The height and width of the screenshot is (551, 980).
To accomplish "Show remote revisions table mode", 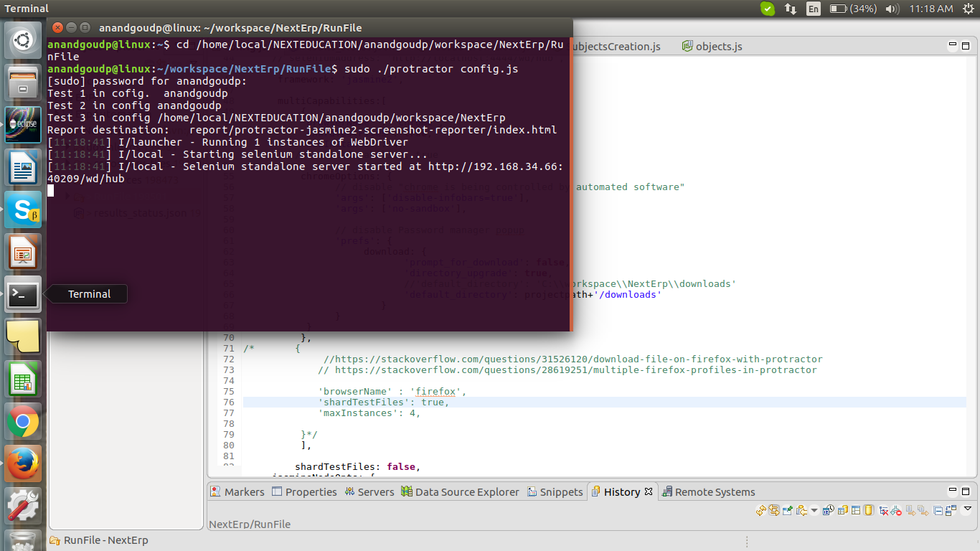I will 855,511.
